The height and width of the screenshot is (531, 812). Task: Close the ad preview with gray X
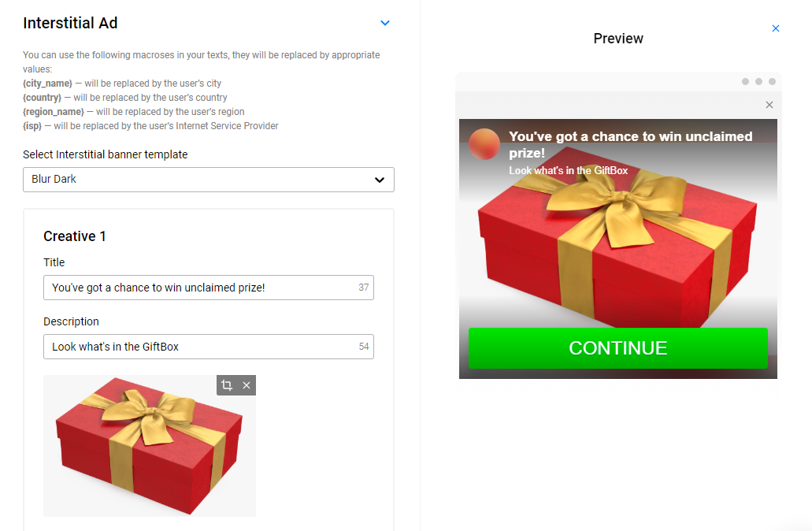pyautogui.click(x=769, y=105)
